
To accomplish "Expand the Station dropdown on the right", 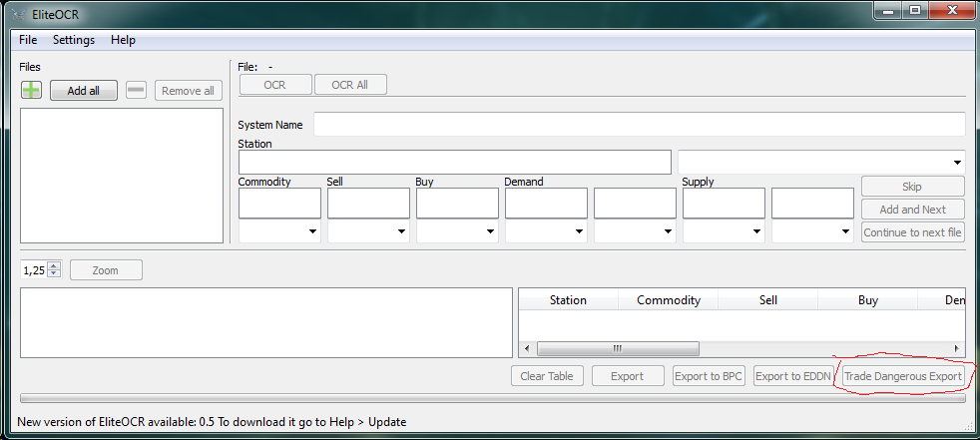I will point(957,162).
